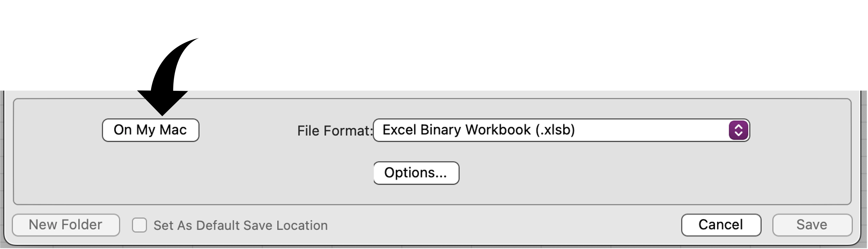Enable Set As Default Save Location checkbox

[139, 225]
